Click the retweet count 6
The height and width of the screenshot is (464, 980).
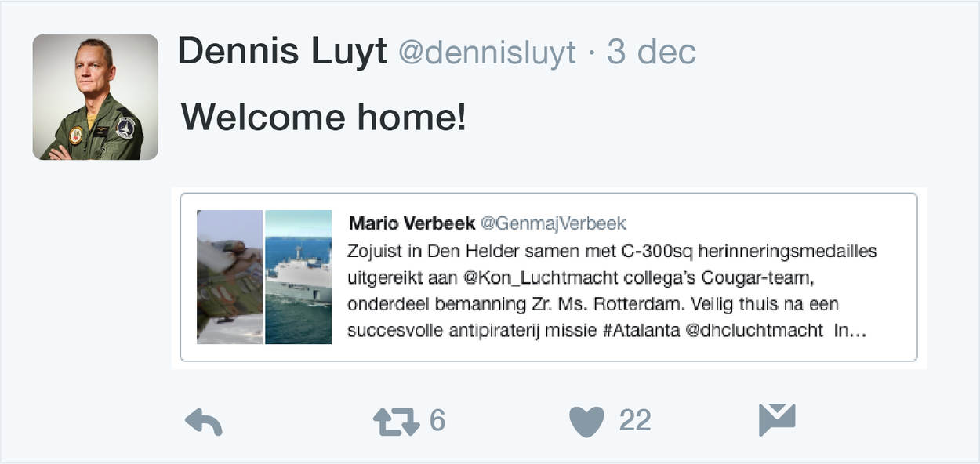click(x=437, y=421)
